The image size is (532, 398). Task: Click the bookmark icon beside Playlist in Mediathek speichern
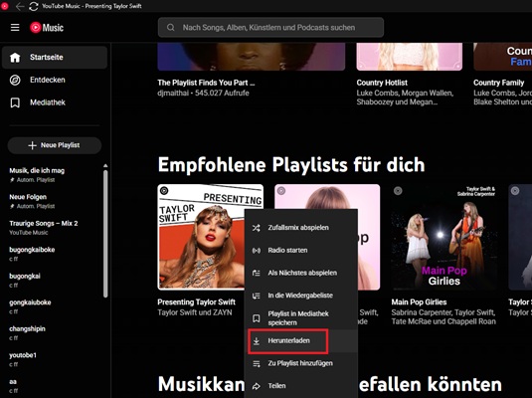pos(257,318)
